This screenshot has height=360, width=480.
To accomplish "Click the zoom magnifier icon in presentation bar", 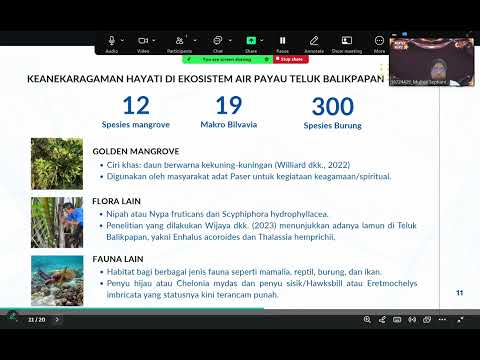I will coord(367,319).
